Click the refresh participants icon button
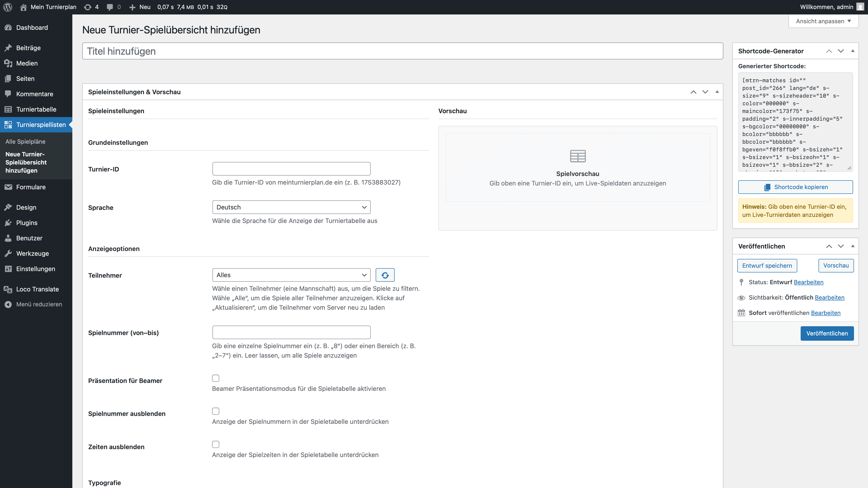Viewport: 868px width, 488px height. tap(385, 275)
